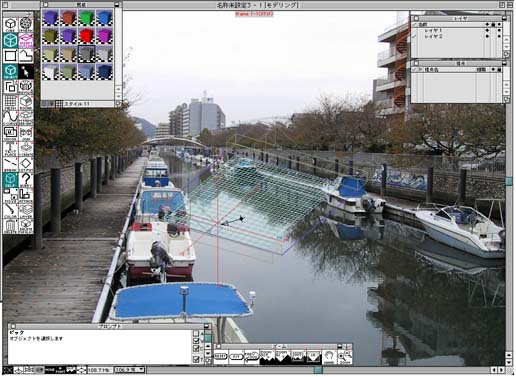Select the Color paint tool
Screen dimensions: 516x377
10,211
